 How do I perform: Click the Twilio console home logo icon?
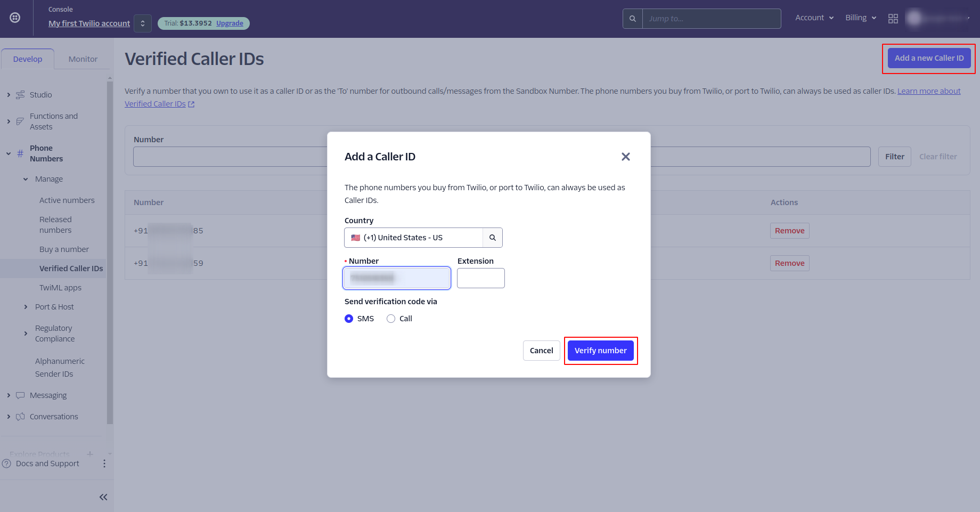coord(15,18)
